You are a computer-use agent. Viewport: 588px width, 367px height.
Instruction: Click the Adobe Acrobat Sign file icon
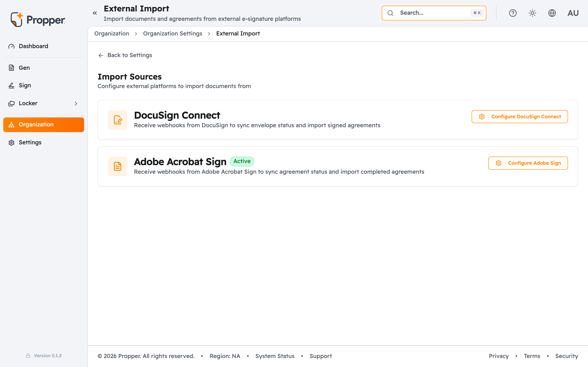118,166
